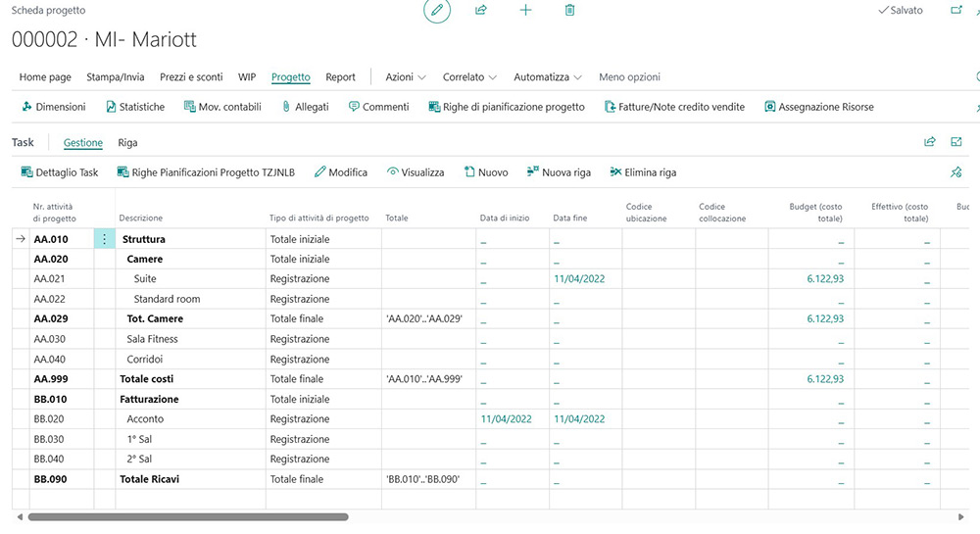Click Budget value 6.122,93 for Suite
This screenshot has width=980, height=534.
point(825,278)
